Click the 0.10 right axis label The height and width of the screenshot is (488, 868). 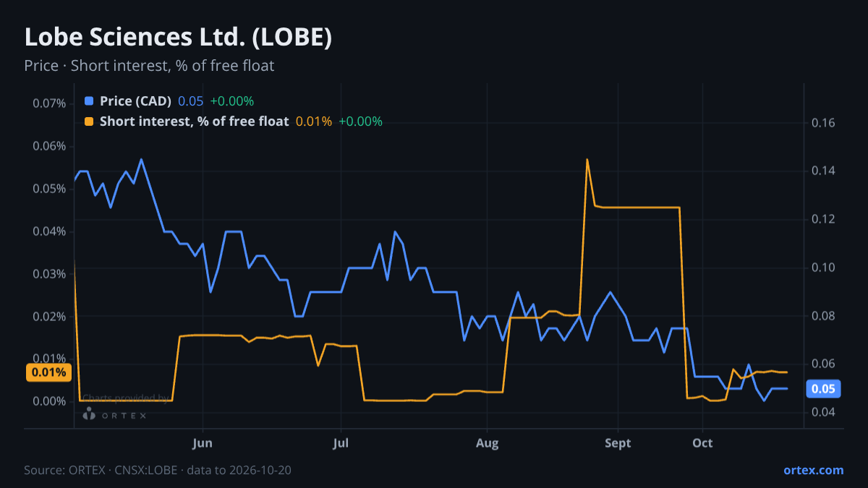coord(824,267)
